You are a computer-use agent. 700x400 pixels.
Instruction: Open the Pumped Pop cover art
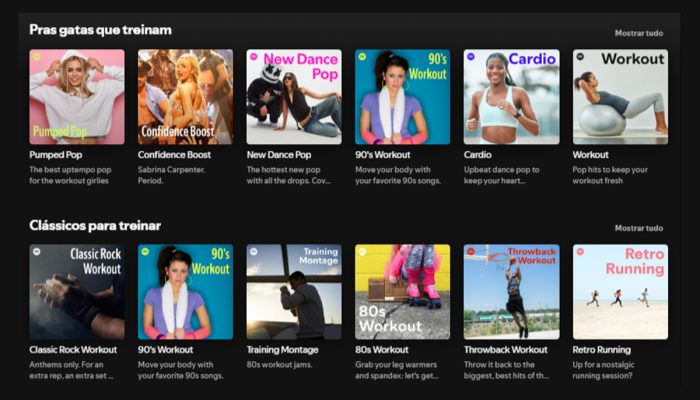(x=77, y=97)
